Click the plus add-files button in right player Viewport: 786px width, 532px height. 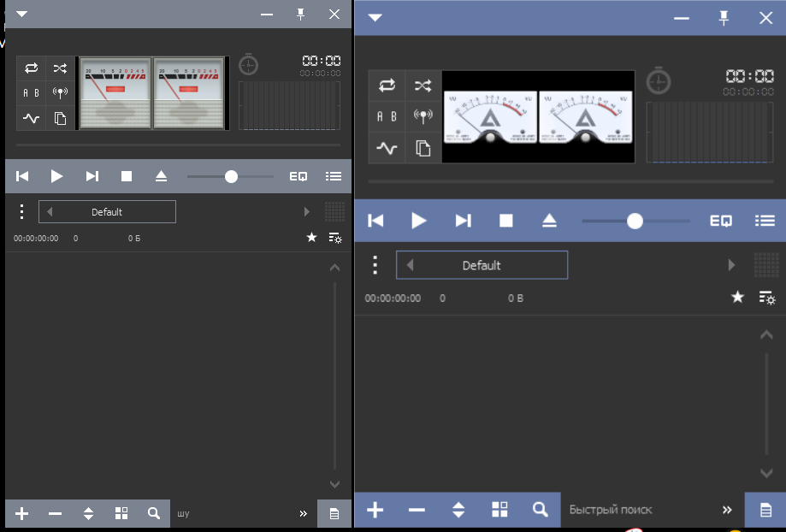(375, 511)
